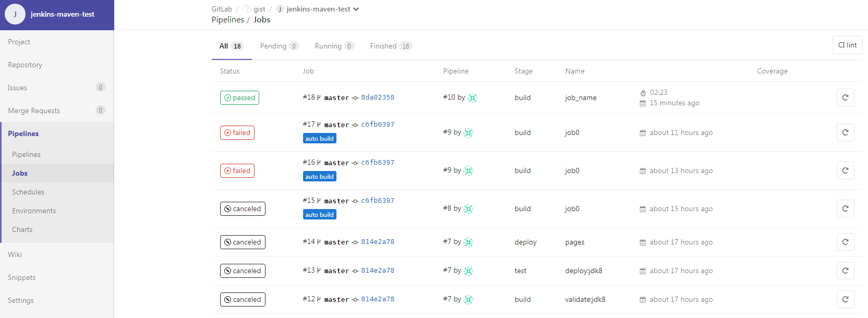868x318 pixels.
Task: Select the 15 minutes ago timestamp
Action: click(x=674, y=103)
